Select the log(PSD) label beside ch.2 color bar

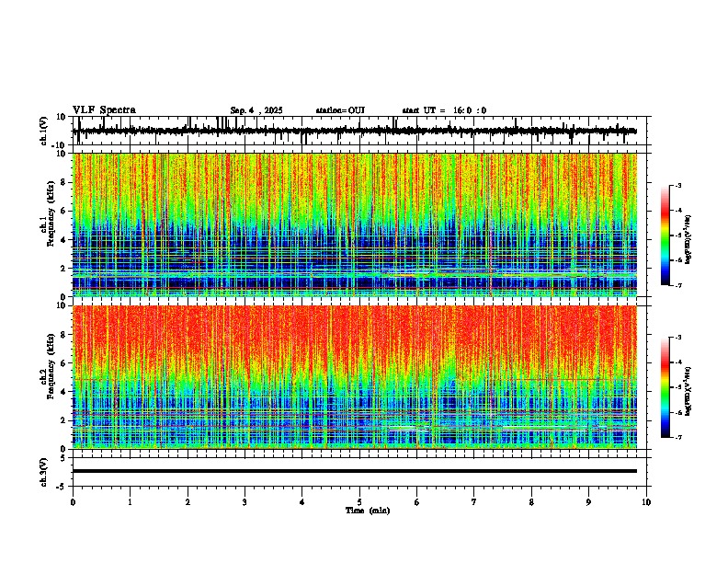click(x=688, y=391)
